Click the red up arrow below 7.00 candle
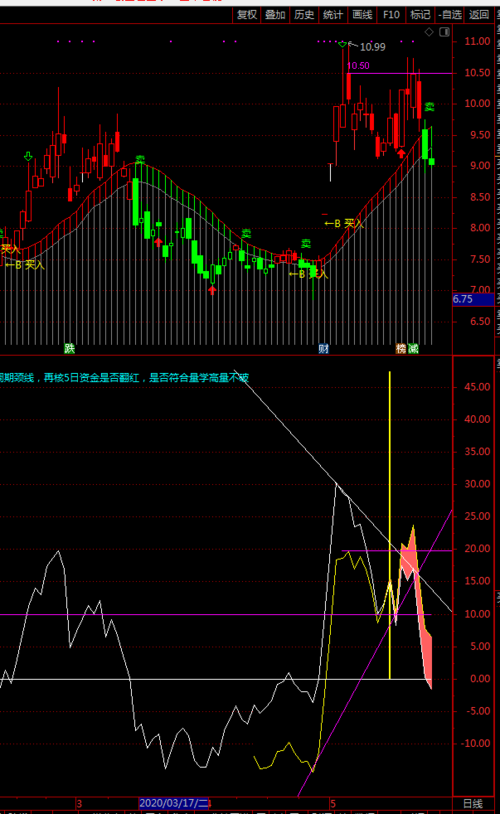This screenshot has height=814, width=500. [212, 290]
